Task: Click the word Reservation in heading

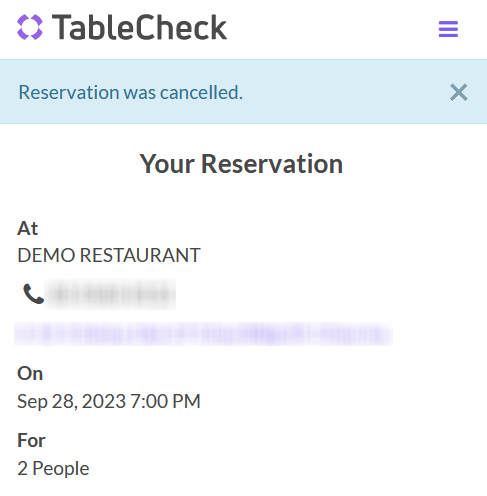Action: pos(272,164)
